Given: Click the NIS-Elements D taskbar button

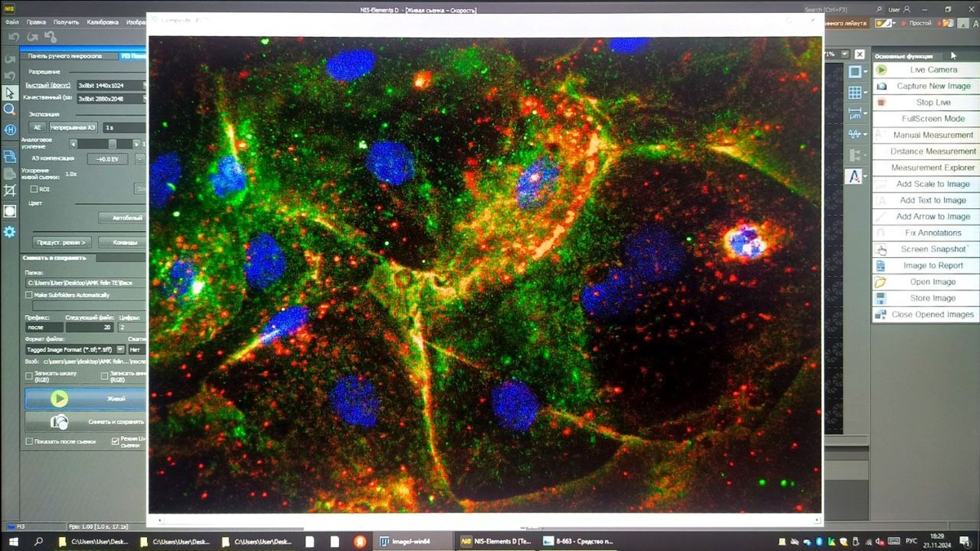Looking at the screenshot, I should 496,541.
